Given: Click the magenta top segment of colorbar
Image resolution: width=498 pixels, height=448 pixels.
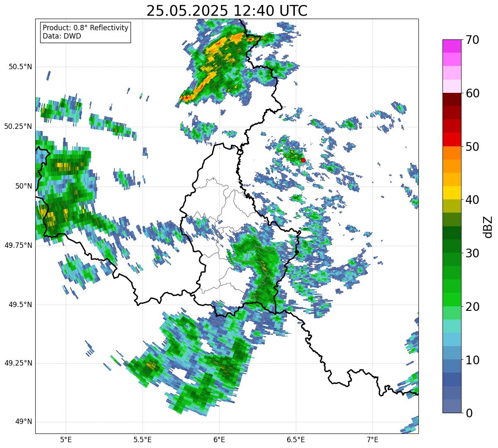Looking at the screenshot, I should (452, 46).
